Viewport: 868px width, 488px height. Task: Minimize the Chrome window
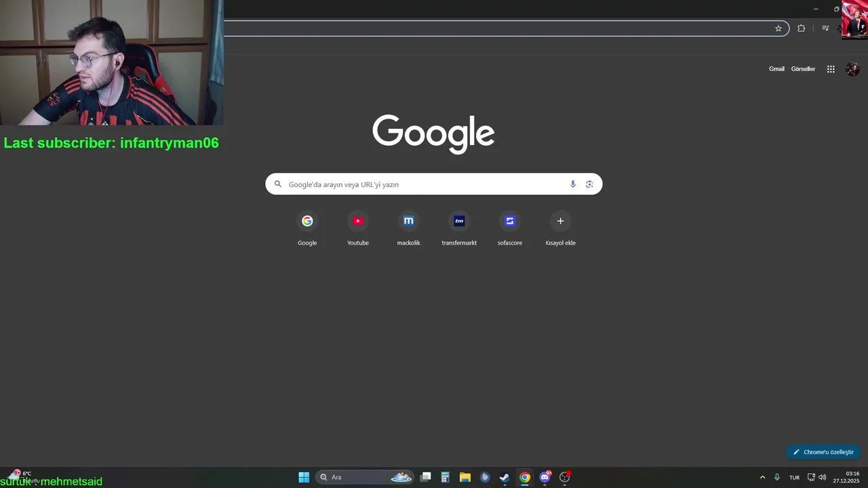coord(816,9)
